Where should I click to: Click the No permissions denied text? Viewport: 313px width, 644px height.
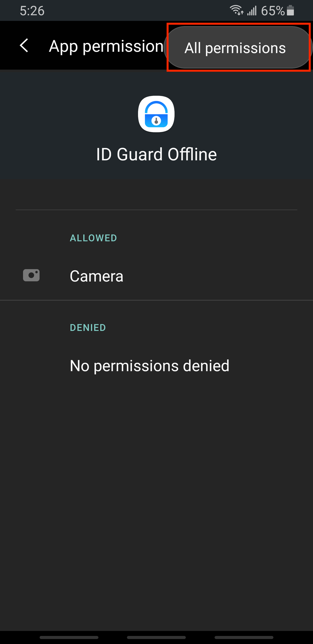pos(149,366)
